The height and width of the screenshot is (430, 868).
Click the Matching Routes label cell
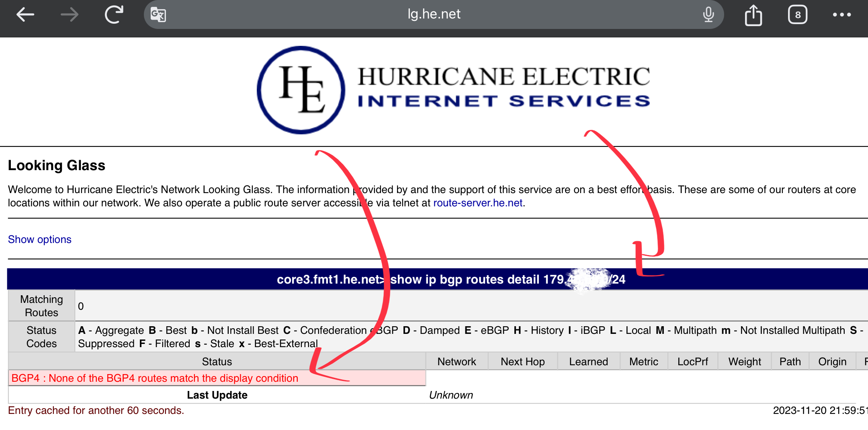click(x=41, y=306)
